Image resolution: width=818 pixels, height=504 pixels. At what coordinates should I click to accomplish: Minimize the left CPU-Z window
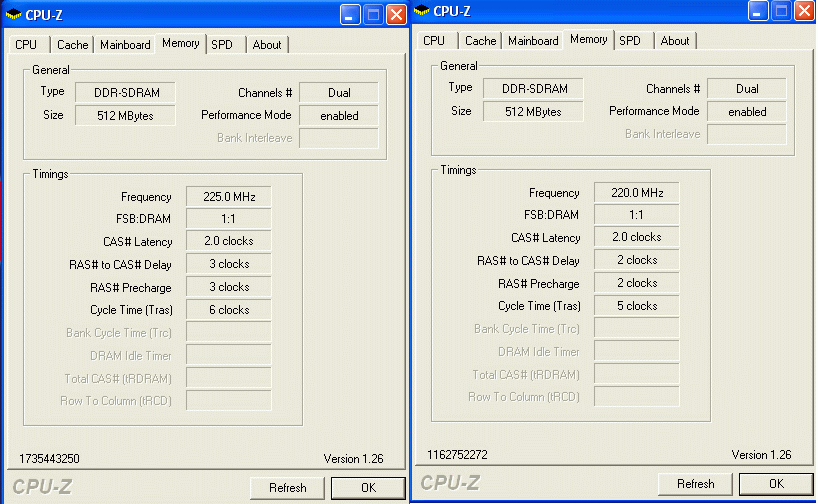pyautogui.click(x=349, y=15)
